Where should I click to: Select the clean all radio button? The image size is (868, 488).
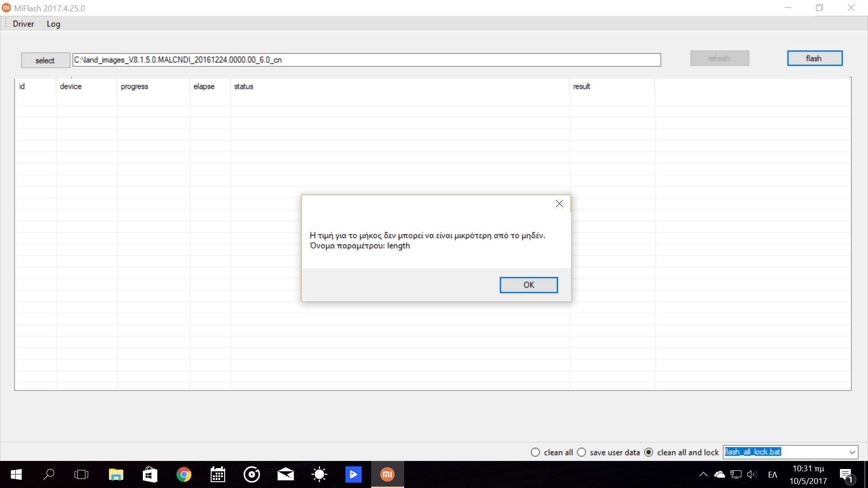[535, 452]
